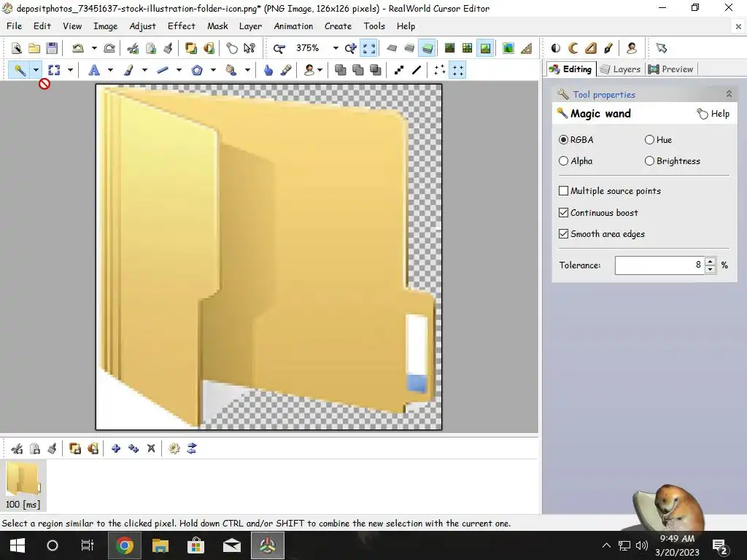The width and height of the screenshot is (747, 560).
Task: Click the gear frame settings icon
Action: point(174,448)
